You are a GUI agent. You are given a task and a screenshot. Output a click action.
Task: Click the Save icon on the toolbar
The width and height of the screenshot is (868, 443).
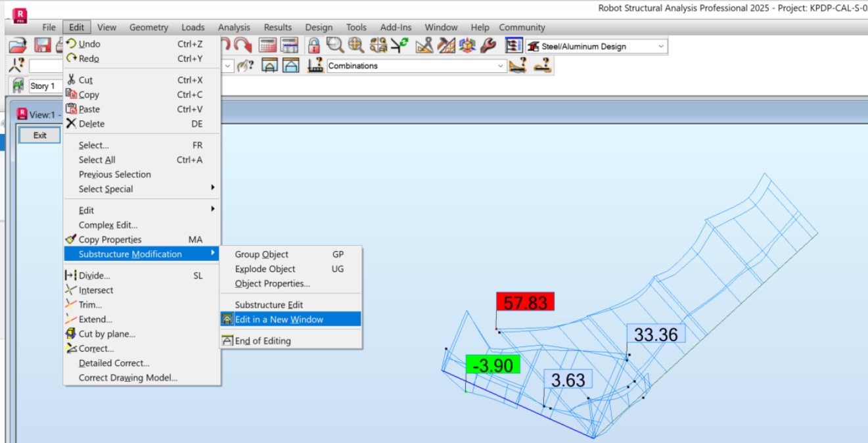(x=41, y=45)
